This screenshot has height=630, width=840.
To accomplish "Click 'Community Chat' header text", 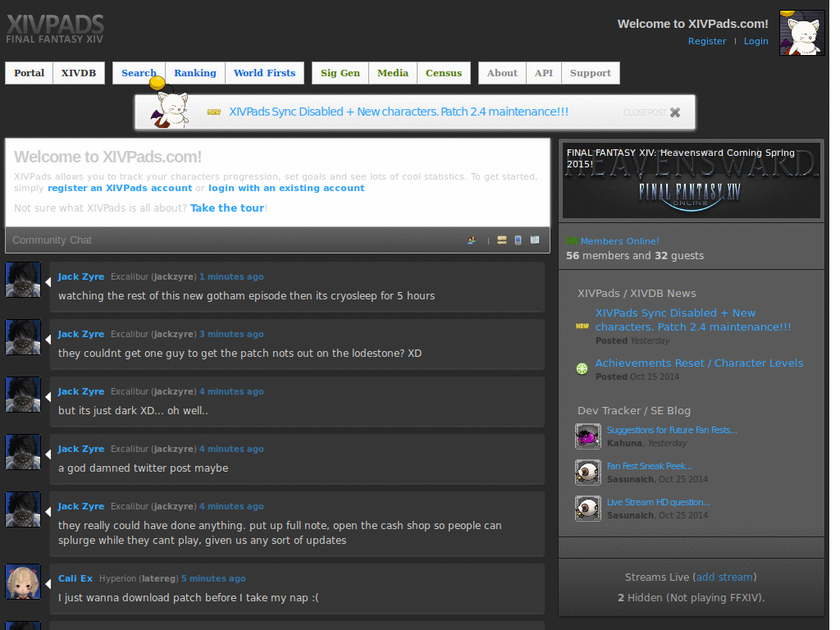I will point(52,240).
